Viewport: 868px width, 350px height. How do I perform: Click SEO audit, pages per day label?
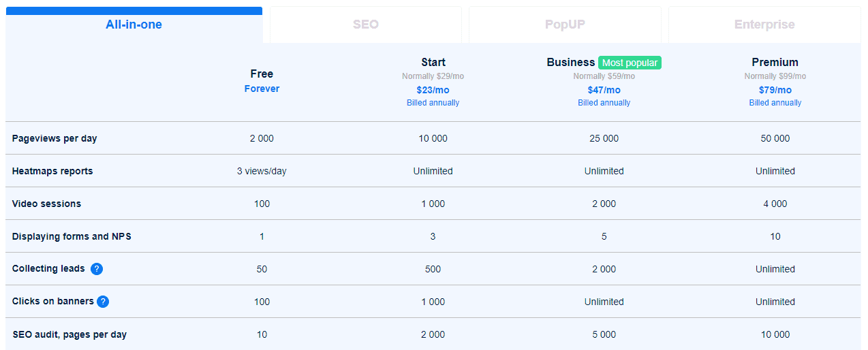tap(69, 334)
